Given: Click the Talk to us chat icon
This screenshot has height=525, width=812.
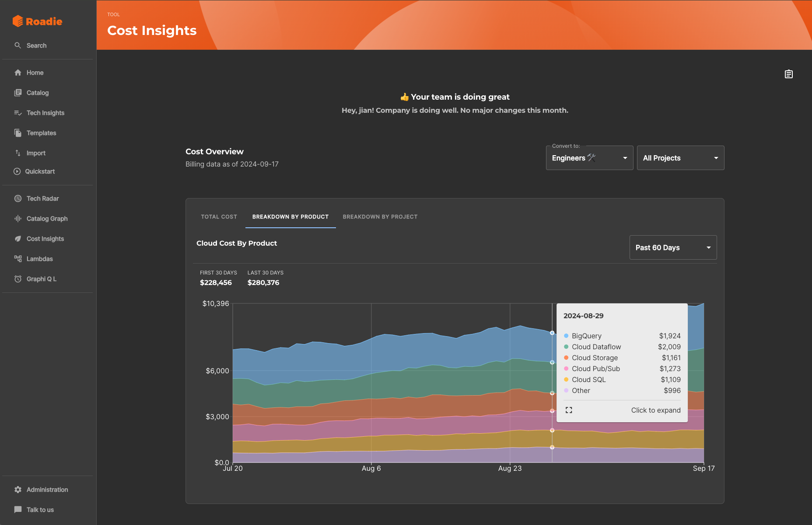Looking at the screenshot, I should [x=18, y=510].
